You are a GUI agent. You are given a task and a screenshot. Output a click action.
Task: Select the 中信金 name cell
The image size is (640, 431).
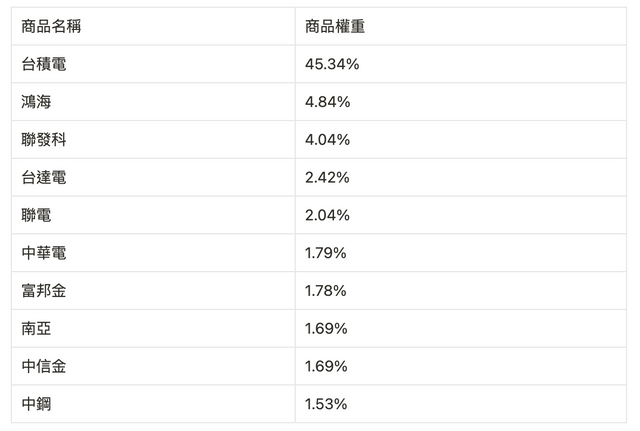tap(44, 366)
